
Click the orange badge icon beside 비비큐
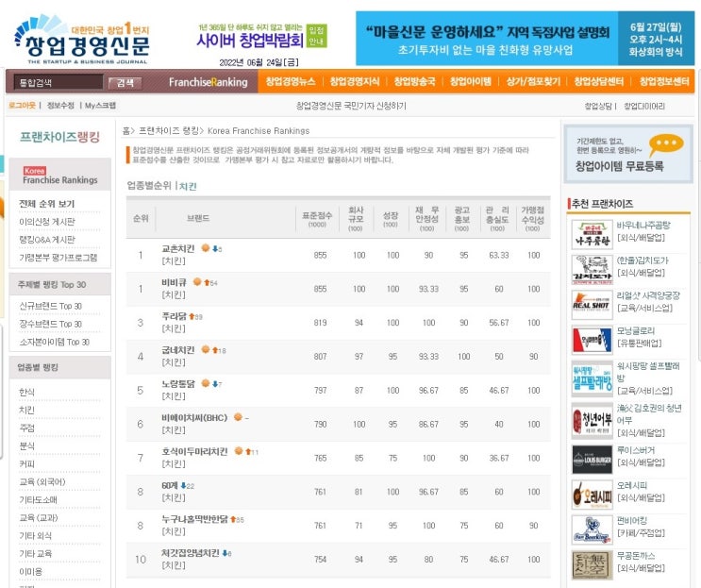(197, 281)
